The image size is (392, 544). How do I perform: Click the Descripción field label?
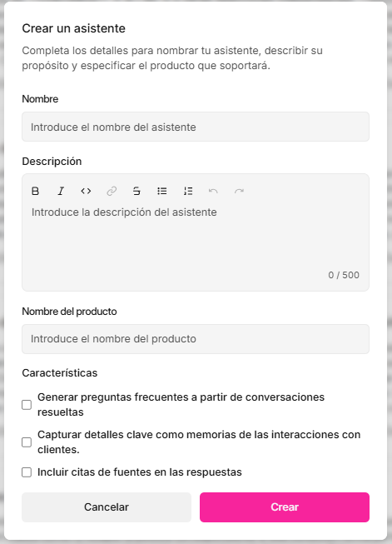pos(52,162)
